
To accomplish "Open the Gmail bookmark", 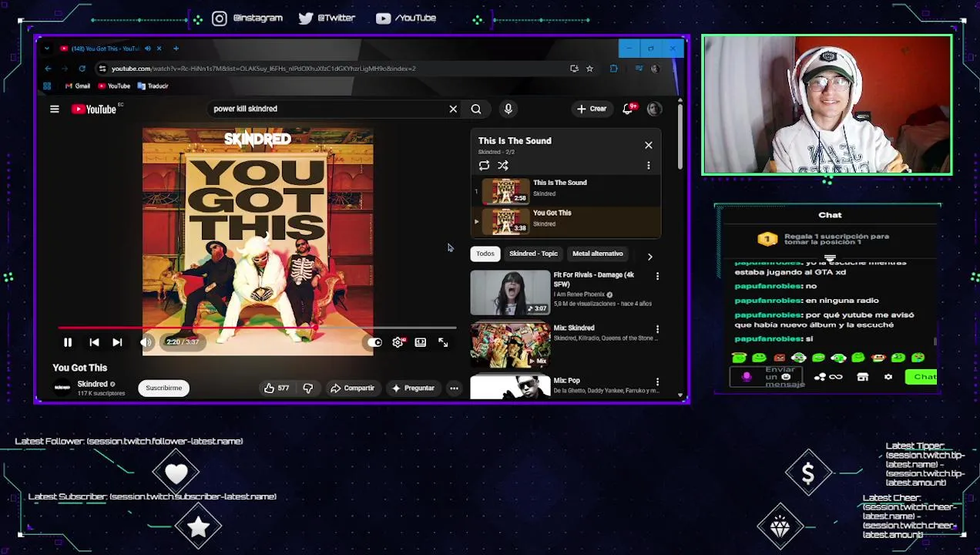I will (77, 86).
